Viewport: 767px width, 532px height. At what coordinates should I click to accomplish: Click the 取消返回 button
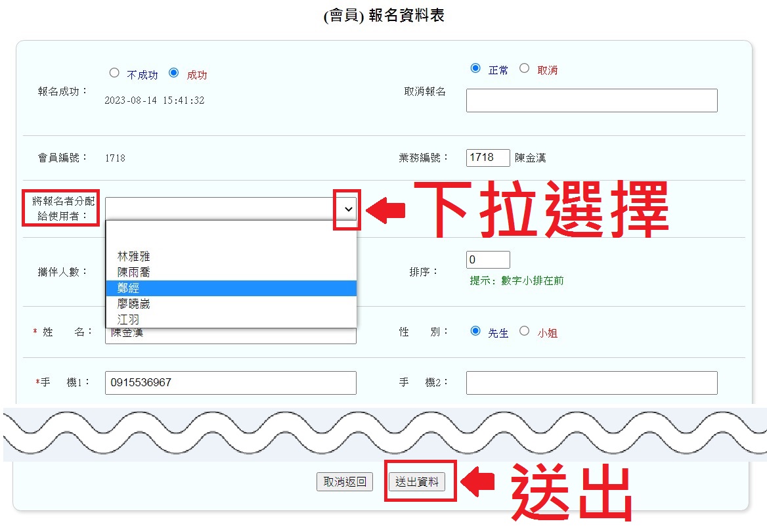tap(345, 482)
